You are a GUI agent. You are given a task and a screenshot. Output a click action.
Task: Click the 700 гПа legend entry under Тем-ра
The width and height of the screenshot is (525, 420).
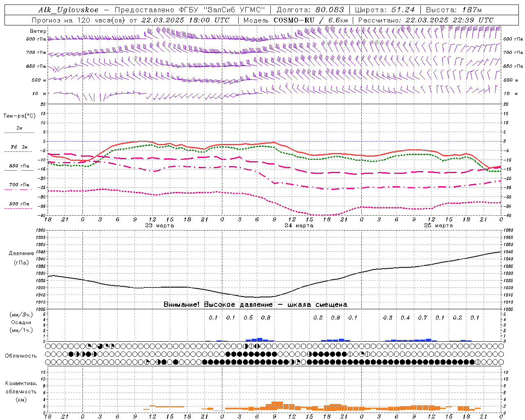(19, 185)
